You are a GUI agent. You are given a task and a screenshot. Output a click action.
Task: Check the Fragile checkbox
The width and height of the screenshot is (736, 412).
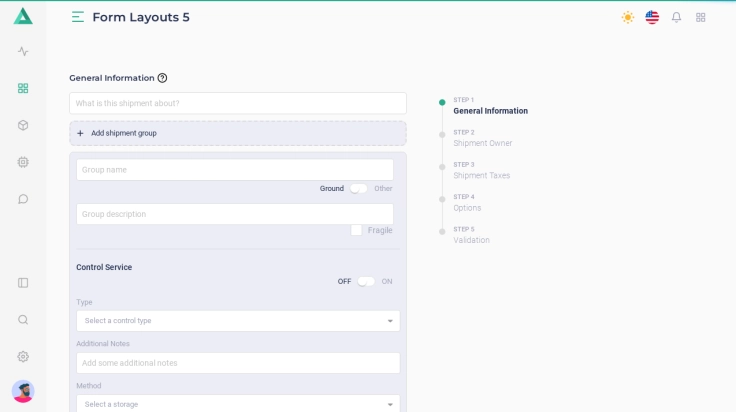(x=356, y=230)
